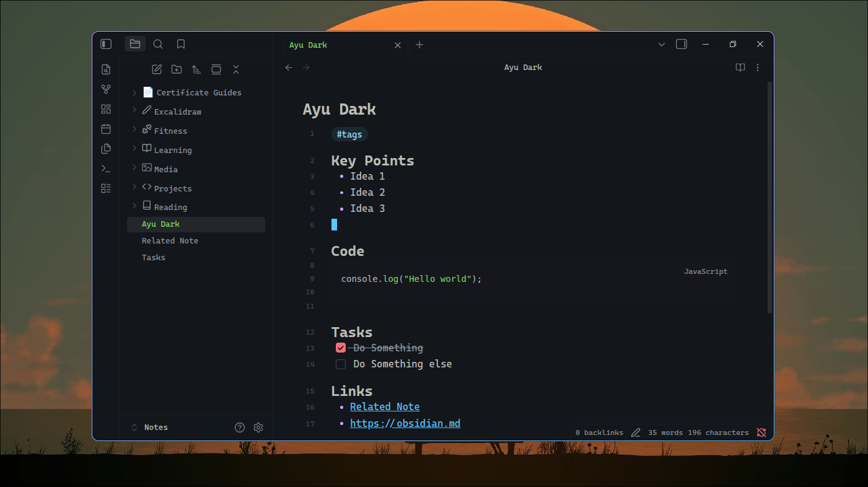This screenshot has height=487, width=868.
Task: Toggle the left sidebar collapse icon
Action: click(x=106, y=44)
